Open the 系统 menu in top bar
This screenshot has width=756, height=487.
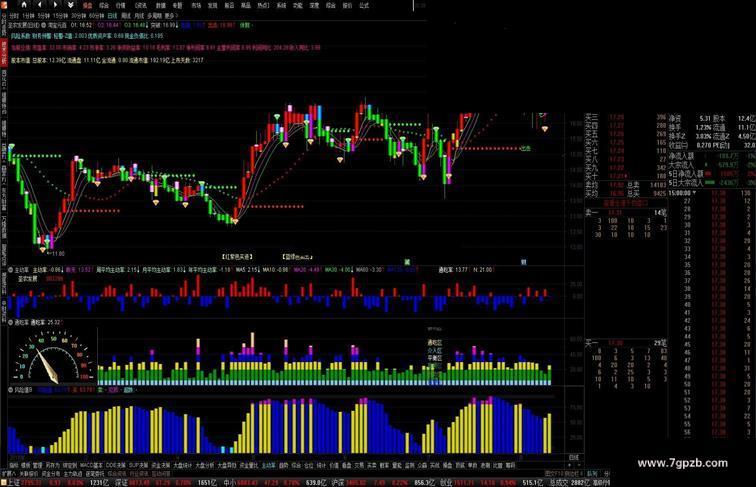coord(281,6)
